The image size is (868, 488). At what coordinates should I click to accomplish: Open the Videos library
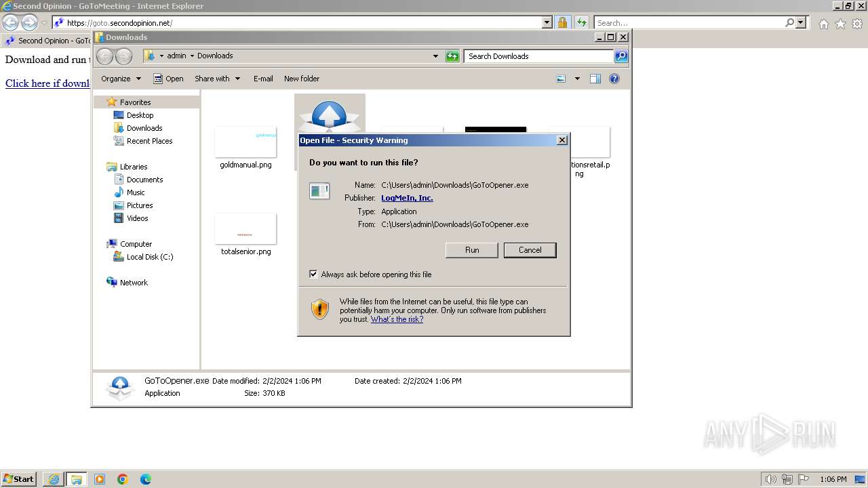(x=137, y=218)
